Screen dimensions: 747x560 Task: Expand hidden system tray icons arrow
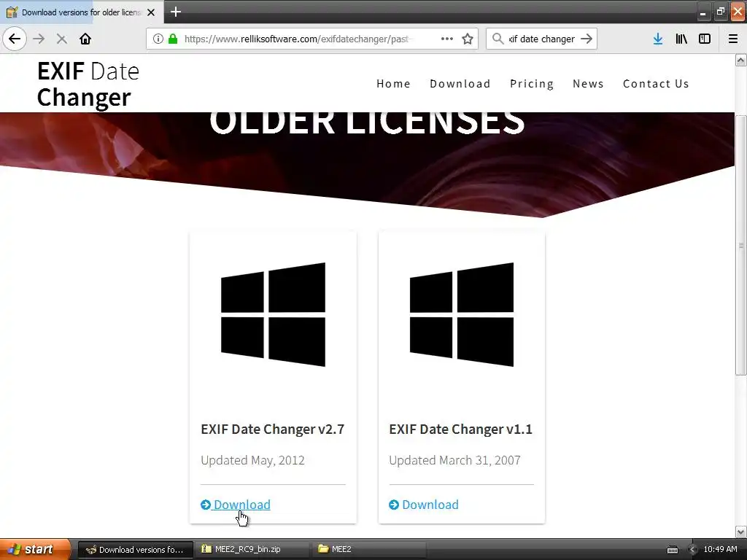tap(693, 550)
